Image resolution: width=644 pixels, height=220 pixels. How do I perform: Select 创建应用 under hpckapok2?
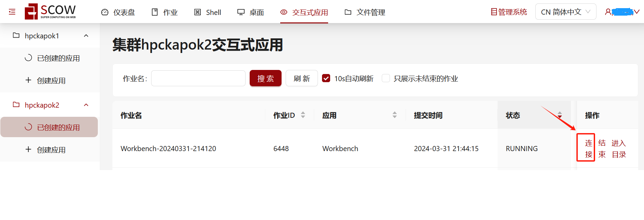click(x=49, y=150)
